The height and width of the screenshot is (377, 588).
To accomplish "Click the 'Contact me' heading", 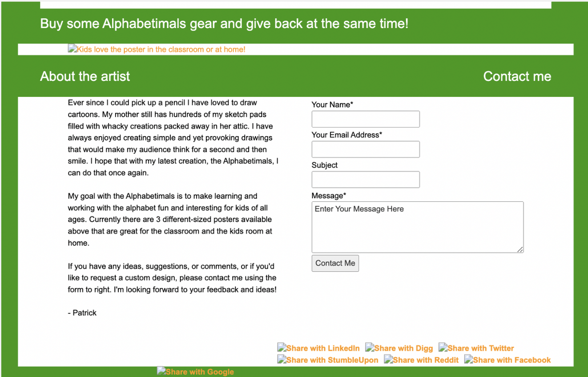I will coord(517,76).
